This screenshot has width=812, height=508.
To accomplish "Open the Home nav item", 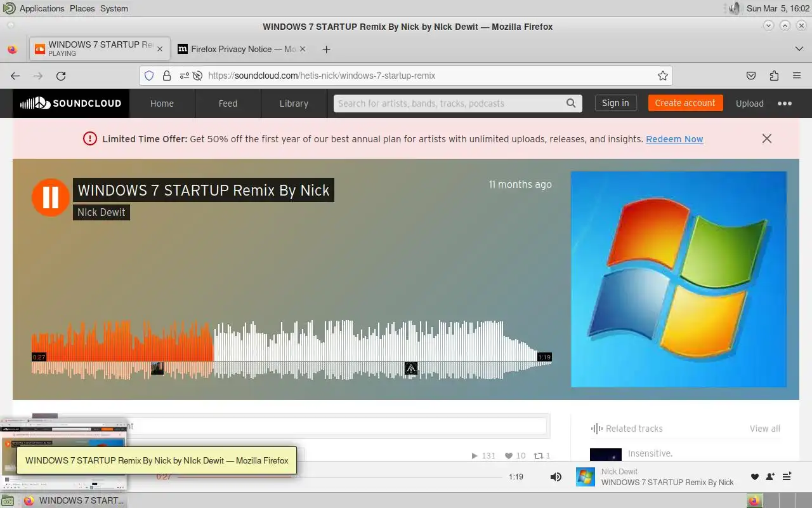I will tap(162, 104).
